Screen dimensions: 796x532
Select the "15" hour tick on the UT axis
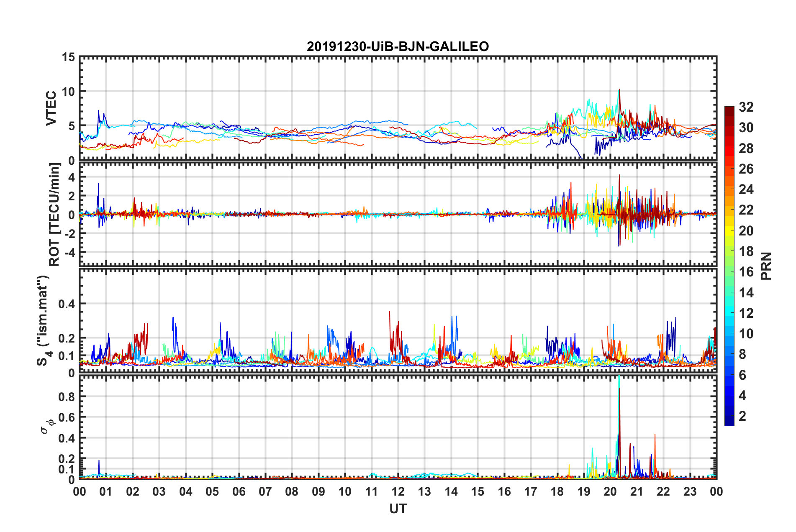tap(478, 491)
